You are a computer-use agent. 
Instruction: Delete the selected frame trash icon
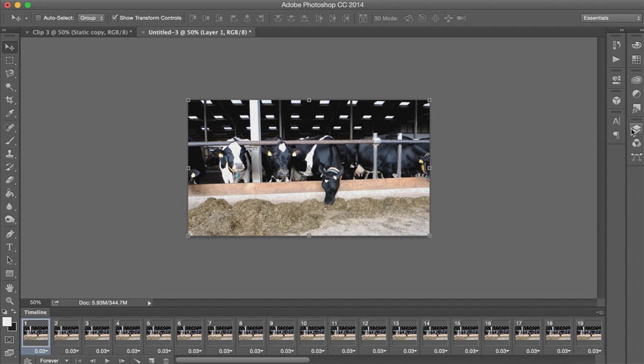click(166, 361)
